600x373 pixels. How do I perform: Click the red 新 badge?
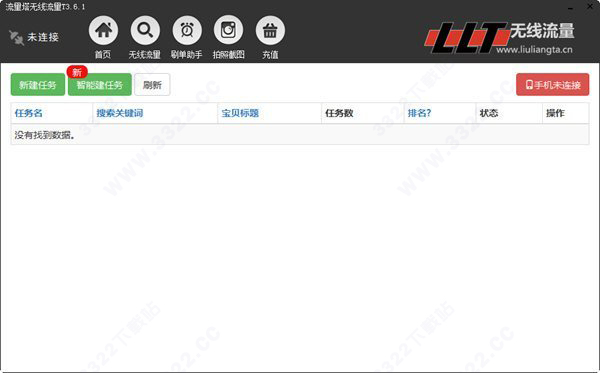(77, 72)
